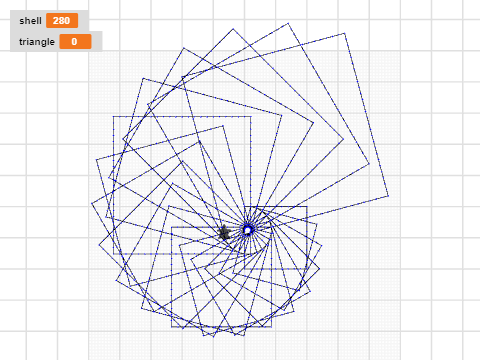The height and width of the screenshot is (360, 480).
Task: Click the white circle at the spiral center
Action: [x=247, y=230]
